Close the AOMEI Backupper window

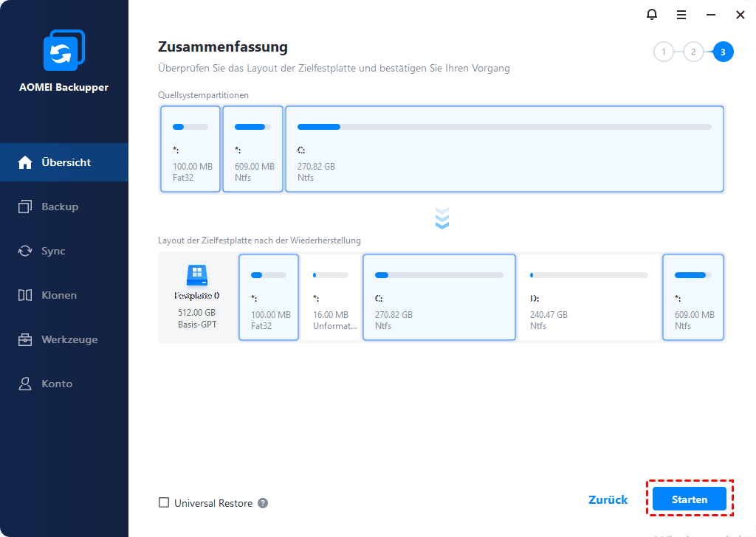click(x=740, y=15)
